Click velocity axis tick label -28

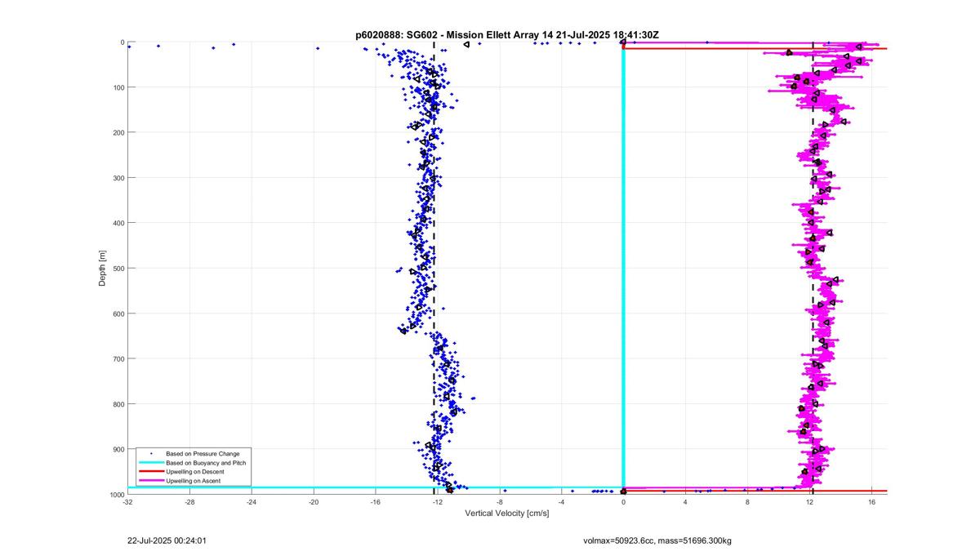point(189,503)
